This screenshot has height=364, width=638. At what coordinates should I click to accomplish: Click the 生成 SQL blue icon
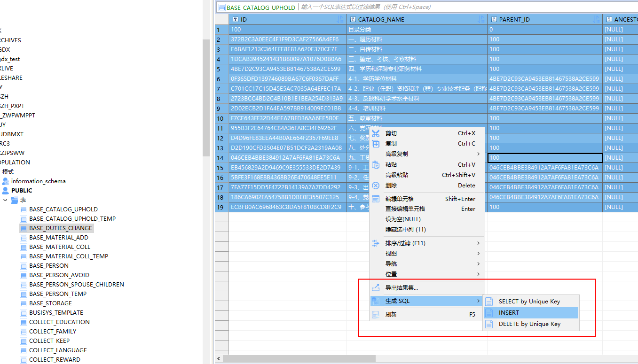click(x=375, y=301)
